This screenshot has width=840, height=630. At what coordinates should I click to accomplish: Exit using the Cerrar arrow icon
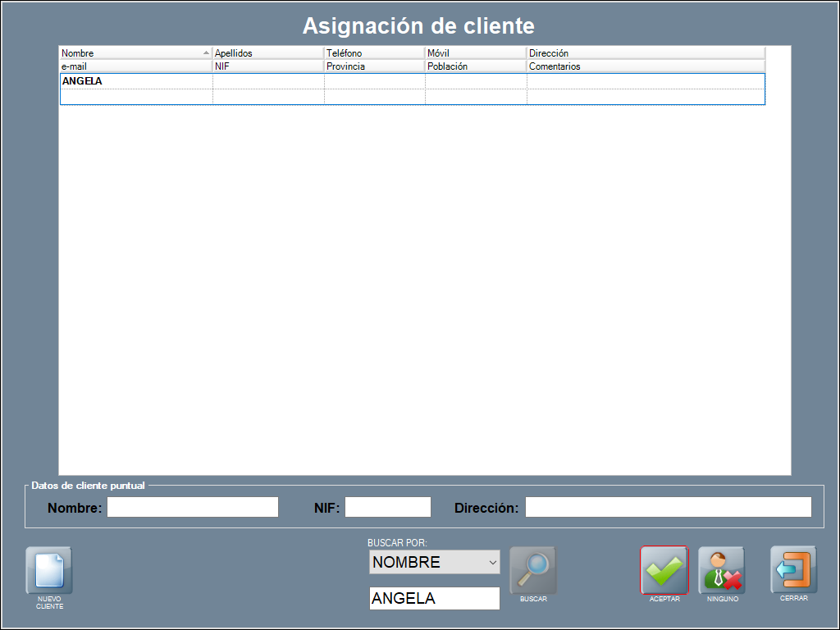pyautogui.click(x=793, y=569)
